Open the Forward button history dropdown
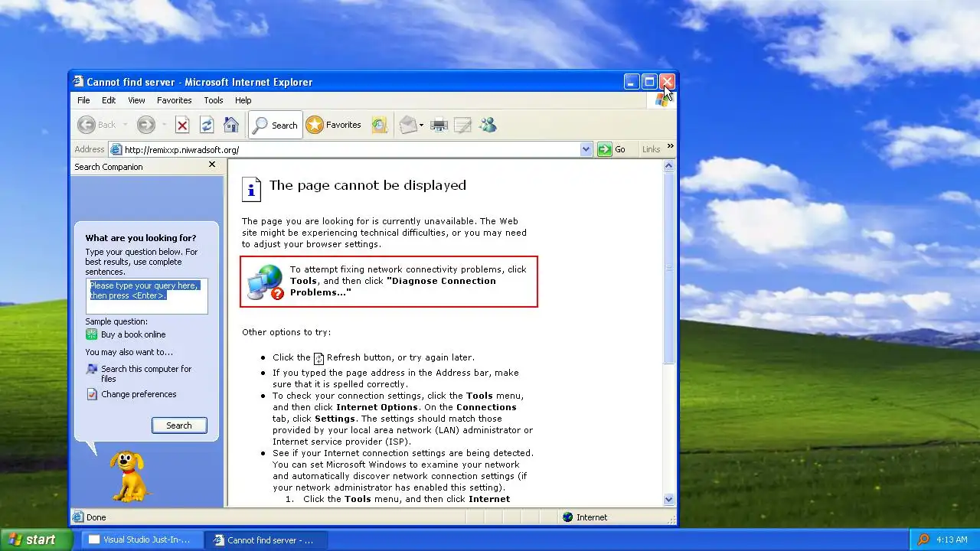980x551 pixels. [x=163, y=125]
